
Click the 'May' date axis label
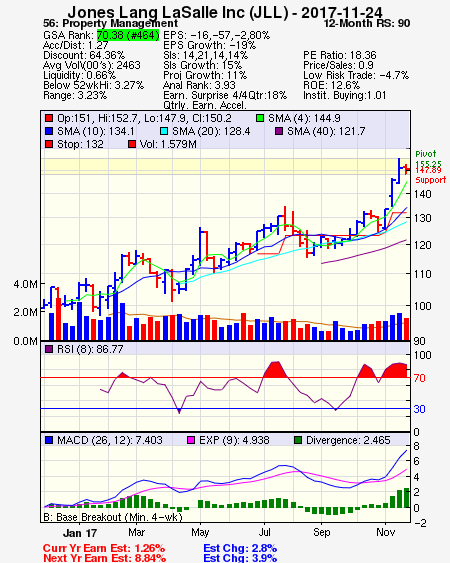[200, 532]
